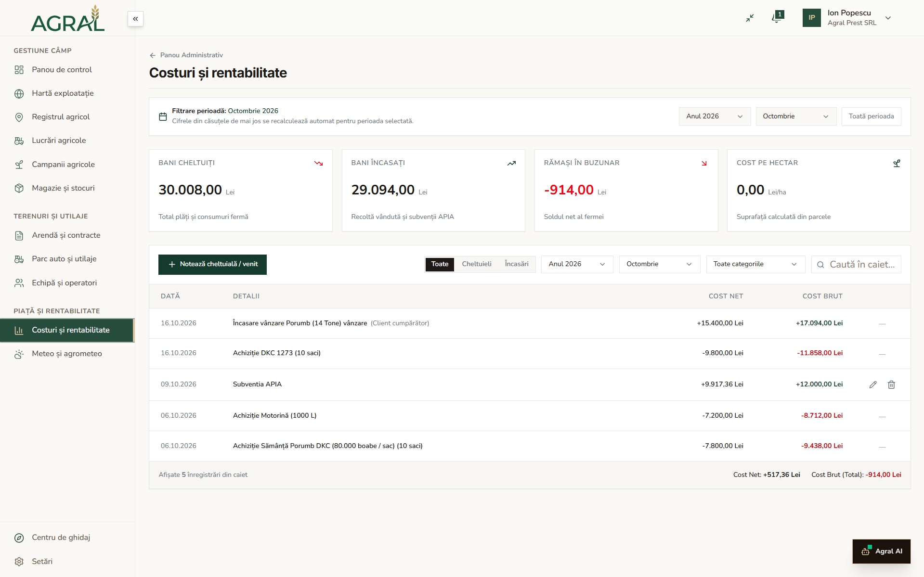
Task: Click the exit fullscreen arrows icon
Action: pyautogui.click(x=750, y=18)
